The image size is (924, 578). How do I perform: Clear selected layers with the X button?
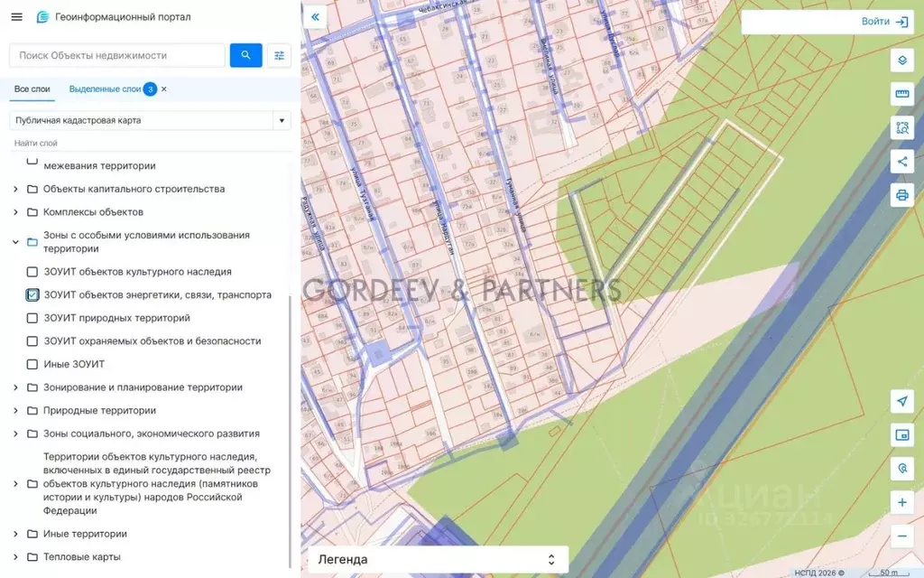pos(164,89)
